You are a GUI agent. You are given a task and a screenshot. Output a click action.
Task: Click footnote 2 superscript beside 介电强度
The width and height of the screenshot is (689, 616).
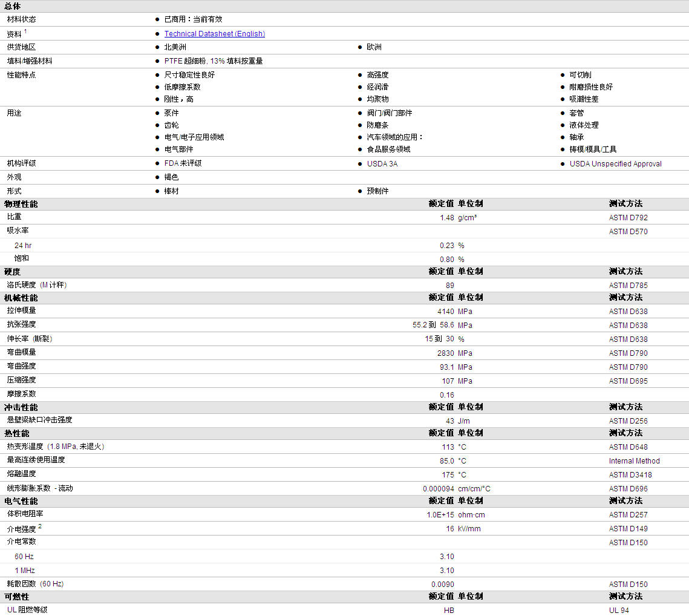click(40, 526)
